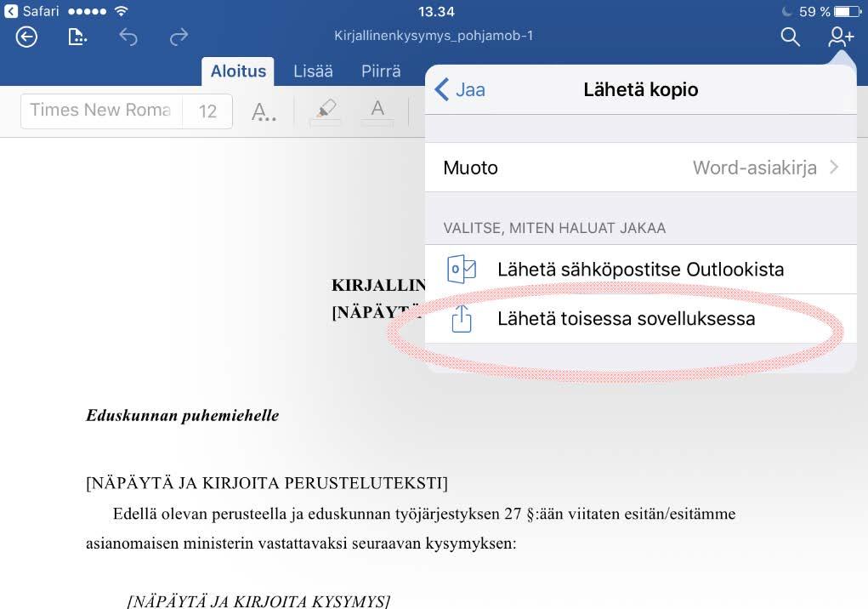Tap the Lähetä kopio panel title
Screen dimensions: 868x609
(640, 89)
